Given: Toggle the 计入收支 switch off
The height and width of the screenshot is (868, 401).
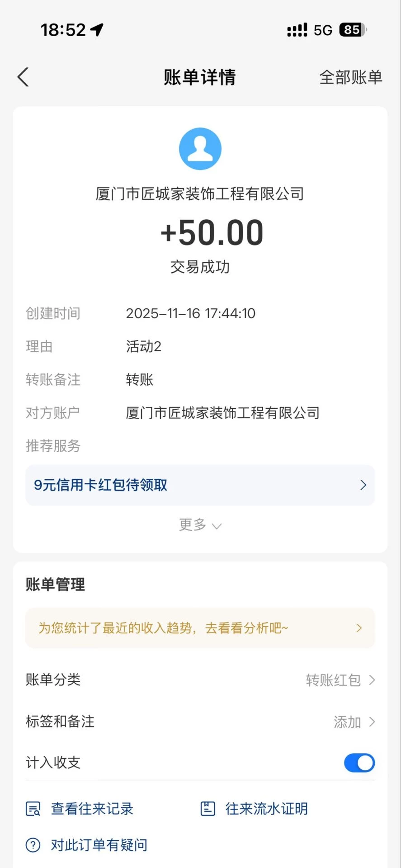Looking at the screenshot, I should click(x=359, y=763).
